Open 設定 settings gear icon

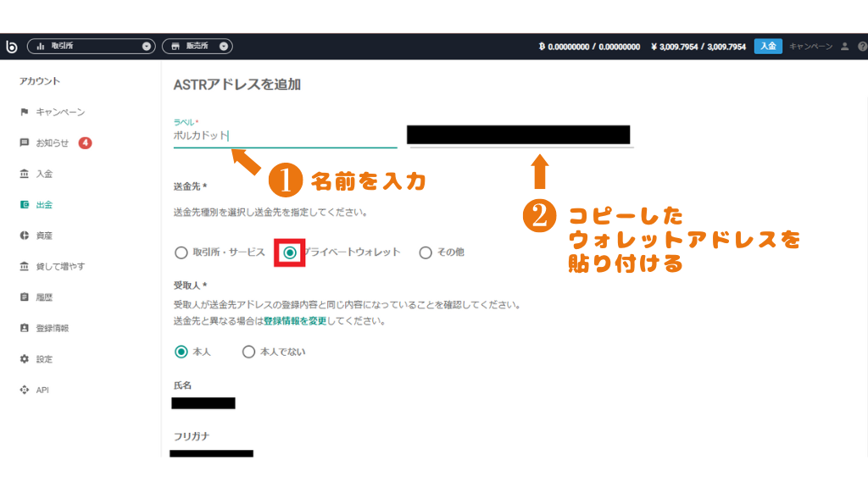25,358
